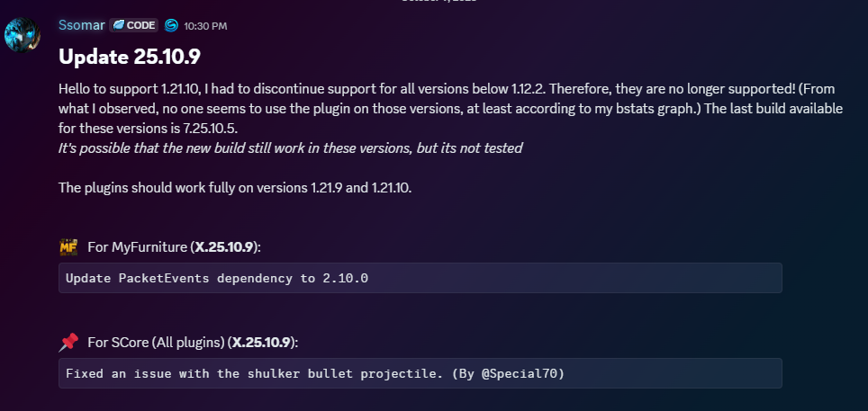This screenshot has width=868, height=411.
Task: Click the 'For SCore (All plugins)' label
Action: point(155,342)
